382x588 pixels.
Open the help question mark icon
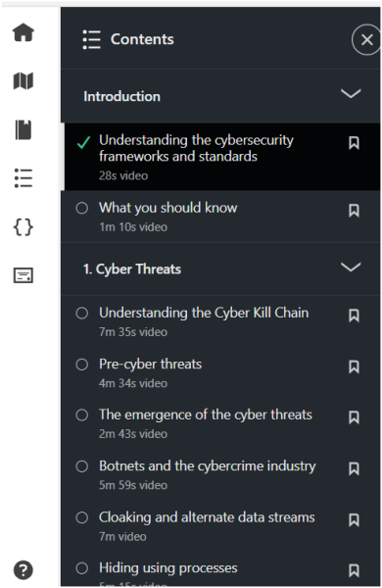[24, 570]
